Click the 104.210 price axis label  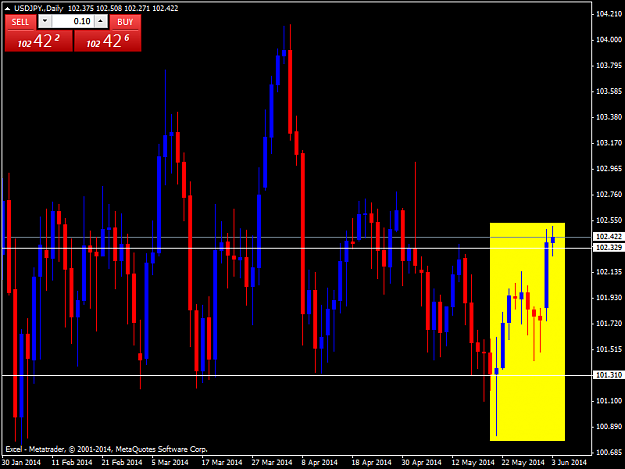click(609, 14)
